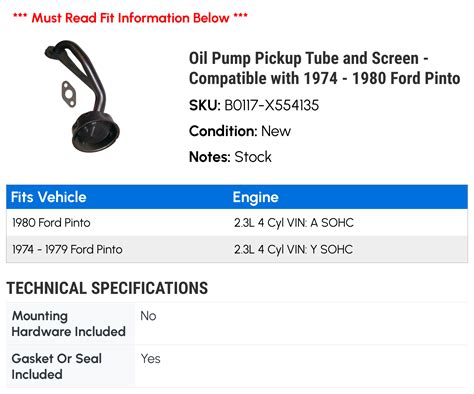Click the SKU number B0117-X554135
This screenshot has height=394, width=474.
(x=272, y=105)
